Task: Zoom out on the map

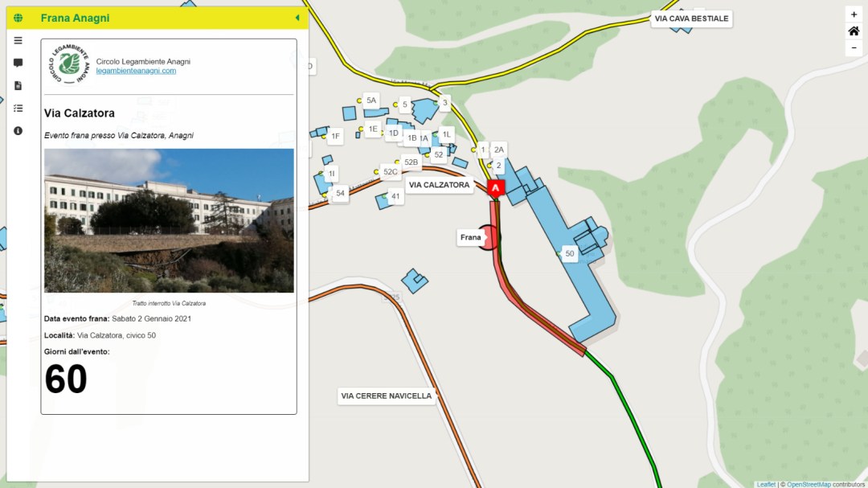Action: (x=854, y=48)
